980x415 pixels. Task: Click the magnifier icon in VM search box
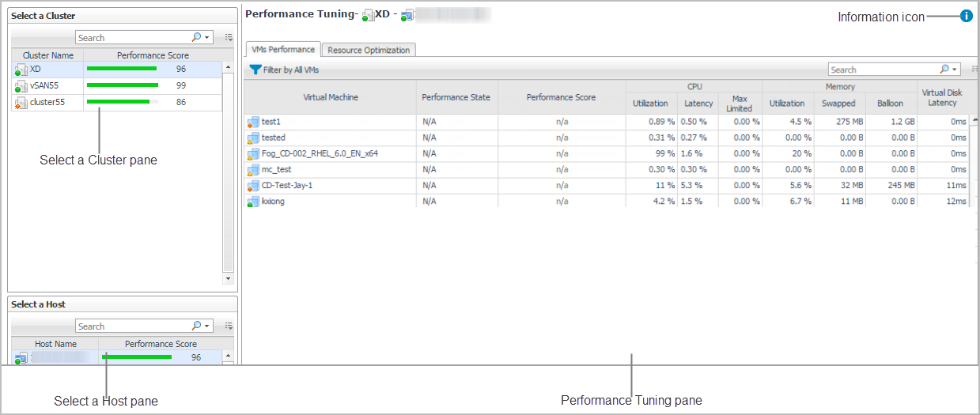pos(944,70)
